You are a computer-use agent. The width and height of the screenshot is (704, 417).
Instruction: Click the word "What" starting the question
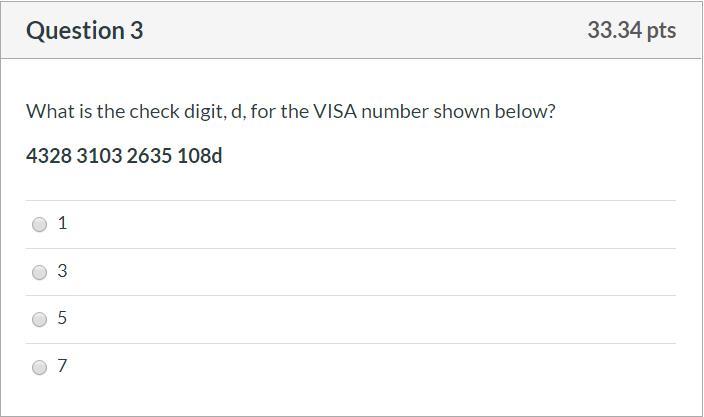tap(47, 111)
